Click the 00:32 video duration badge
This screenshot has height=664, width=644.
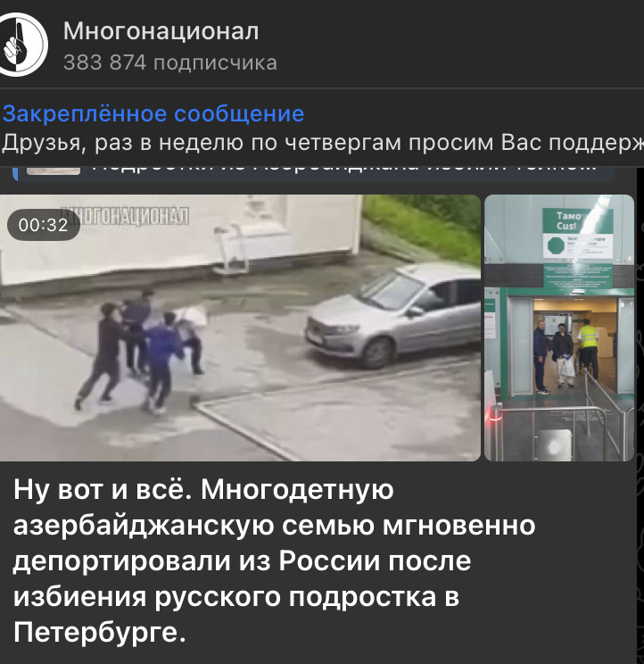pos(43,225)
